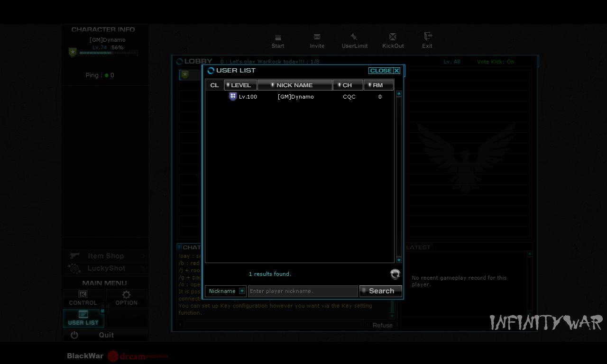
Task: Quit the game from main menu
Action: coord(105,335)
